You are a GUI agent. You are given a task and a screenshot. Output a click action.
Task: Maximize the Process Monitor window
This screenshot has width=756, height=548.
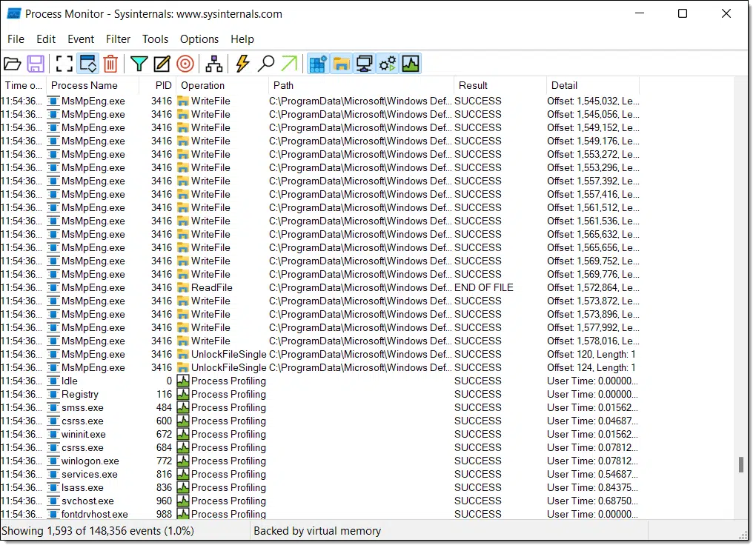(x=682, y=13)
